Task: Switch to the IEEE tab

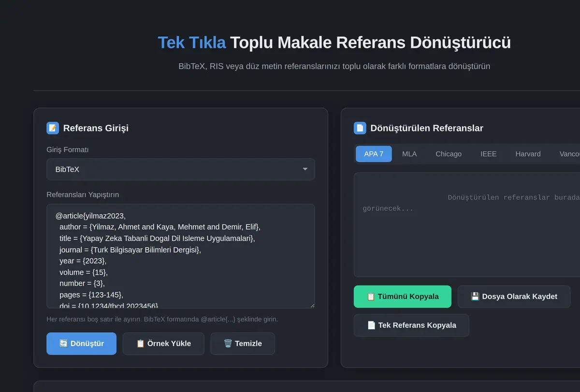Action: [x=489, y=154]
